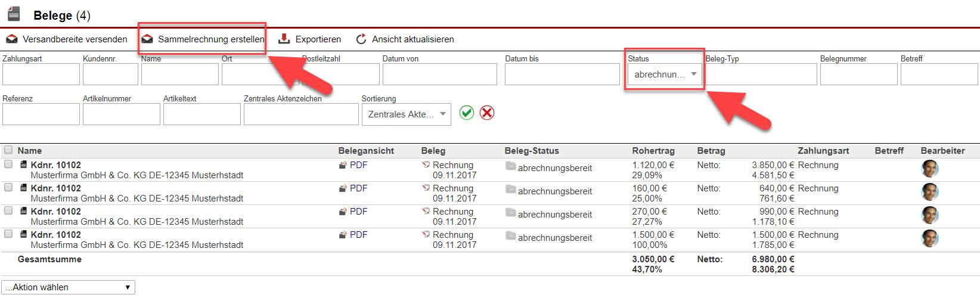Focus the Betreff filter field
The width and height of the screenshot is (980, 304).
click(939, 75)
